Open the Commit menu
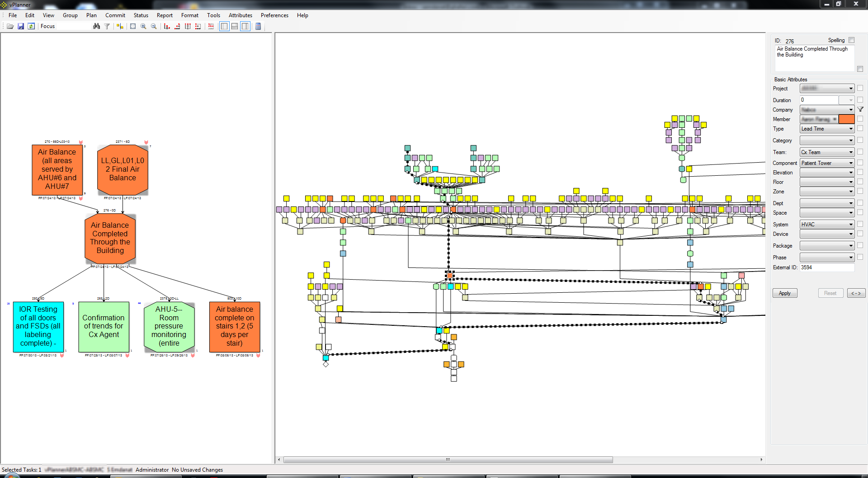Screen dimensions: 868x478 pos(115,15)
